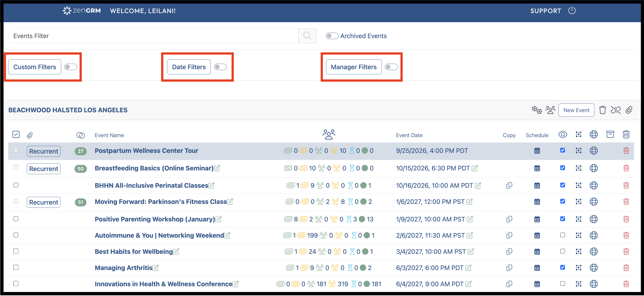Open the settings gears icon in Beachwood header
The height and width of the screenshot is (296, 644).
537,110
